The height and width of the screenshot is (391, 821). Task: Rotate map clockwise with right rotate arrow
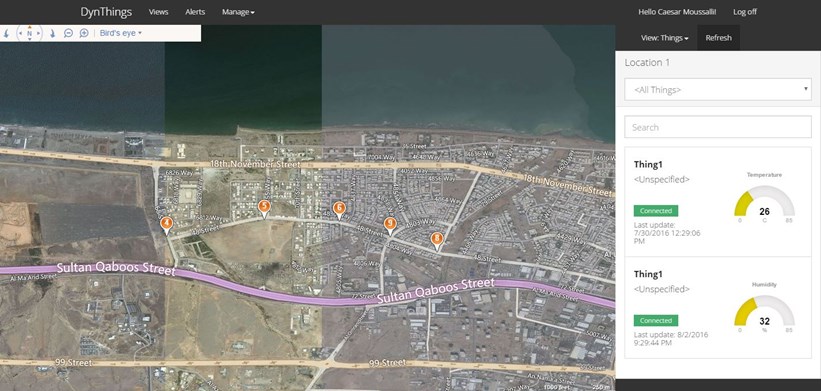(x=52, y=33)
